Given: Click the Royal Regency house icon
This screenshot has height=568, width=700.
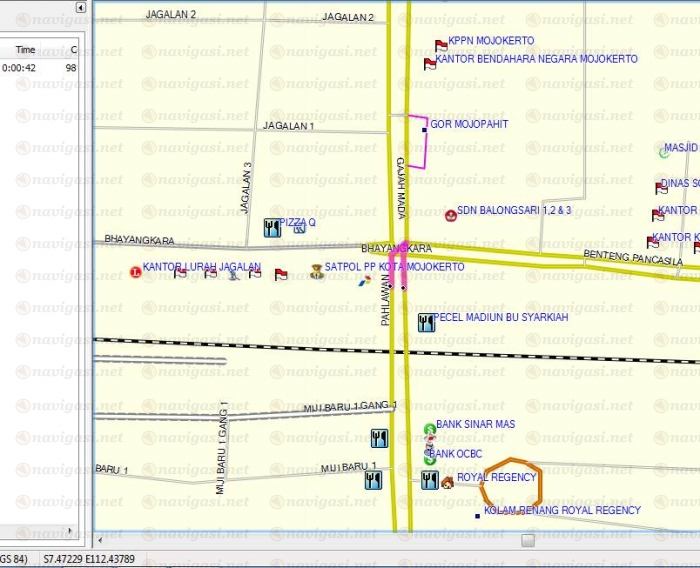Looking at the screenshot, I should point(447,481).
